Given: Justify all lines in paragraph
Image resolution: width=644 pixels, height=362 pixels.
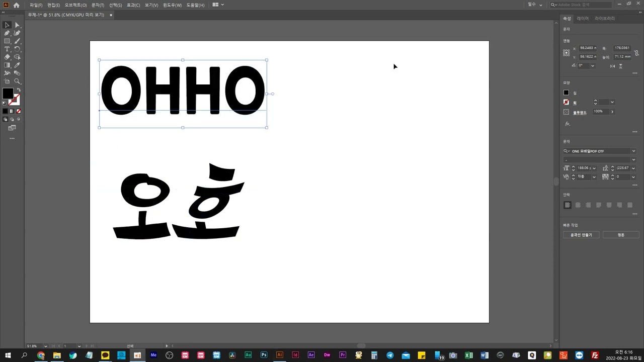Looking at the screenshot, I should pyautogui.click(x=630, y=205).
